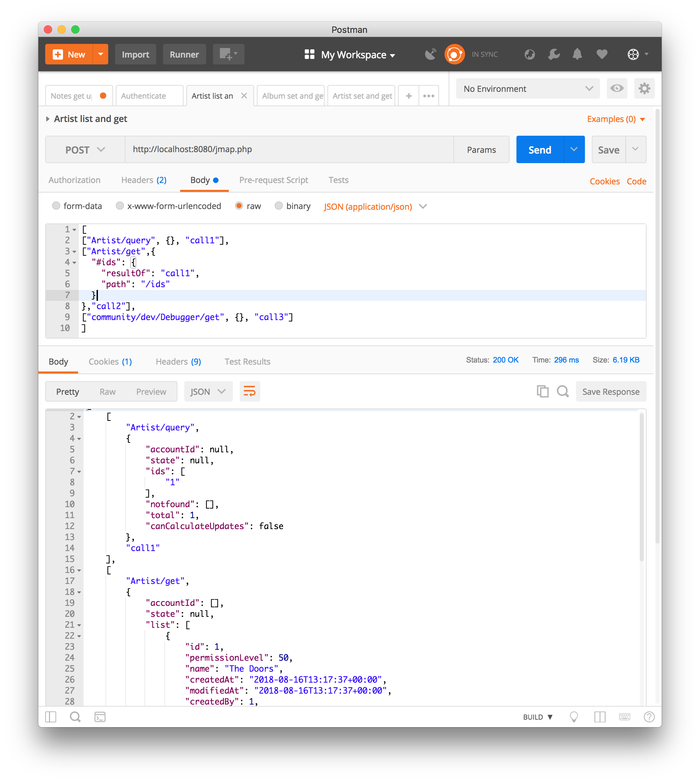Select the form-data radio button
The height and width of the screenshot is (782, 700).
point(56,206)
